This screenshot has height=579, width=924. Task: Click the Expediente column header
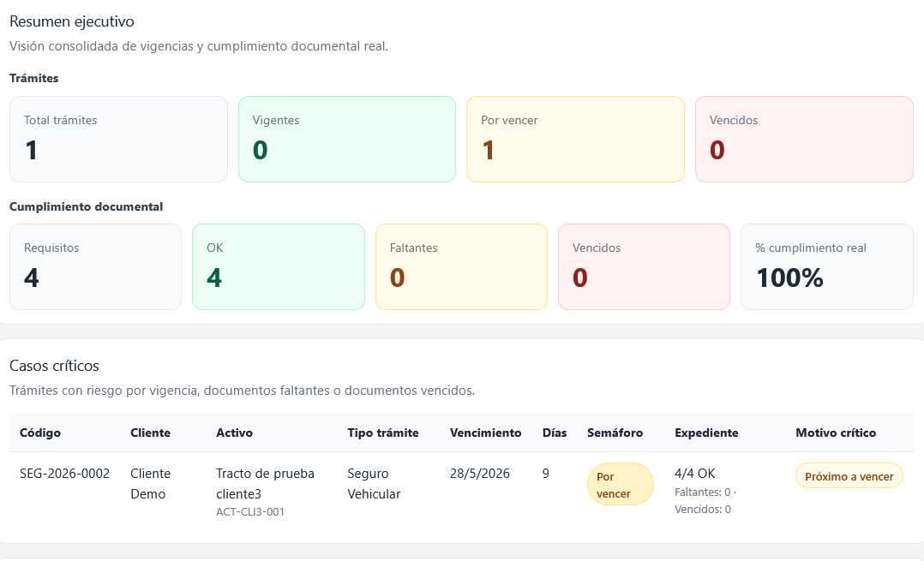click(706, 433)
